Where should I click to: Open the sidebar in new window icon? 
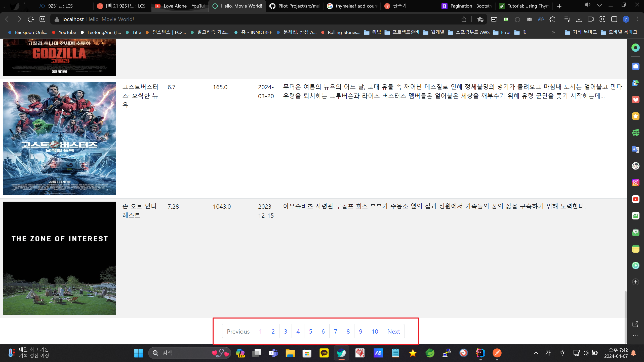pyautogui.click(x=635, y=324)
